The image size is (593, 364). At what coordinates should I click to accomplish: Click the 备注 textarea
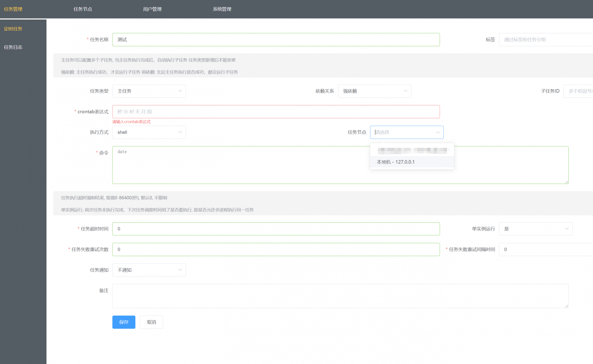(340, 296)
